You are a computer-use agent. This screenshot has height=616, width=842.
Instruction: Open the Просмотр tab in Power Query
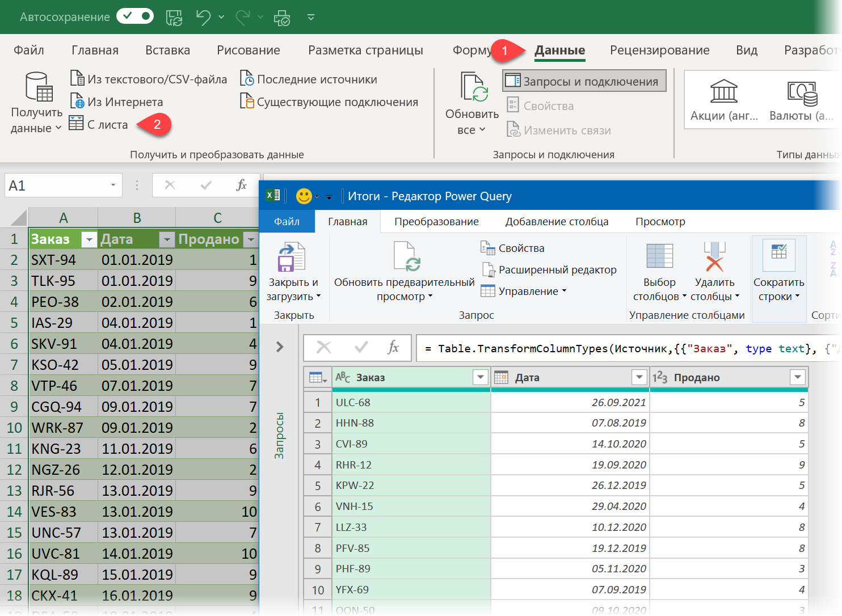pos(660,222)
